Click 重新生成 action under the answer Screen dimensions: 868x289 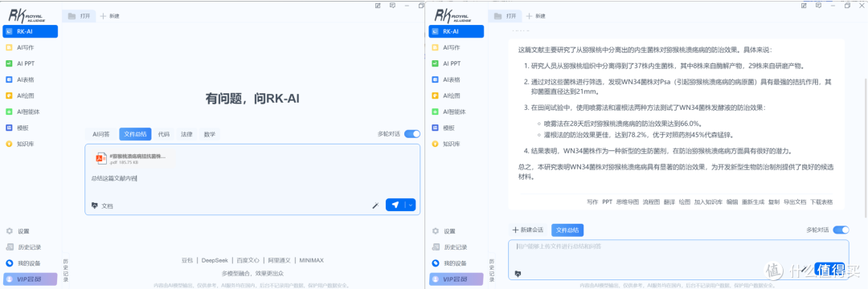pos(753,202)
